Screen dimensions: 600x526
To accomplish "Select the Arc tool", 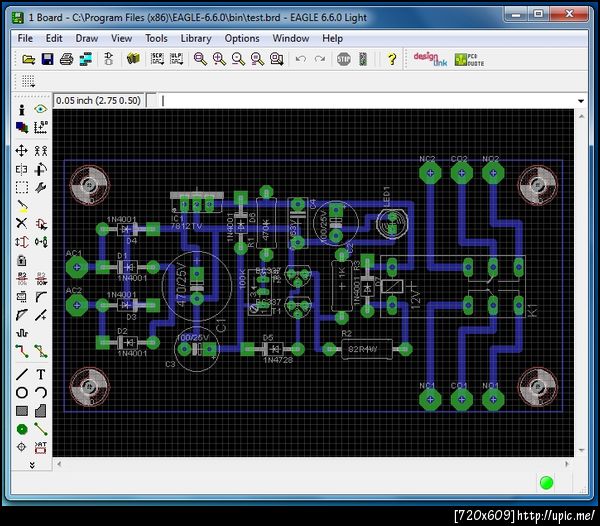I will 41,392.
